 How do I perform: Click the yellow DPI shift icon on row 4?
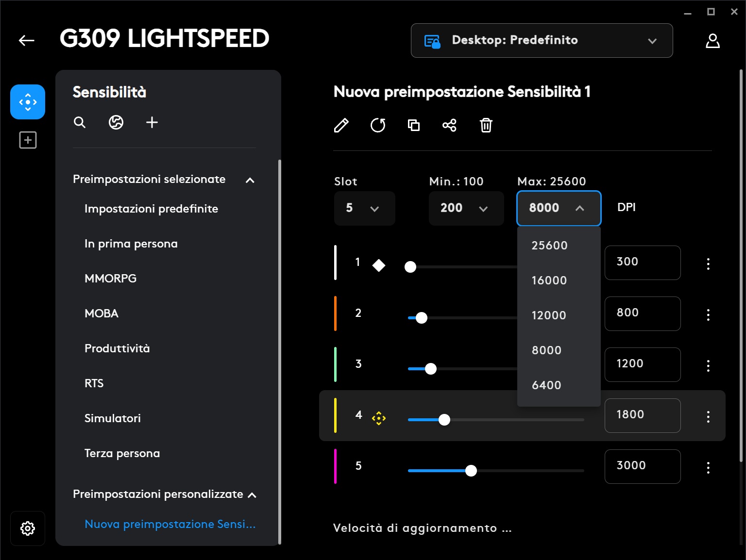pyautogui.click(x=379, y=418)
